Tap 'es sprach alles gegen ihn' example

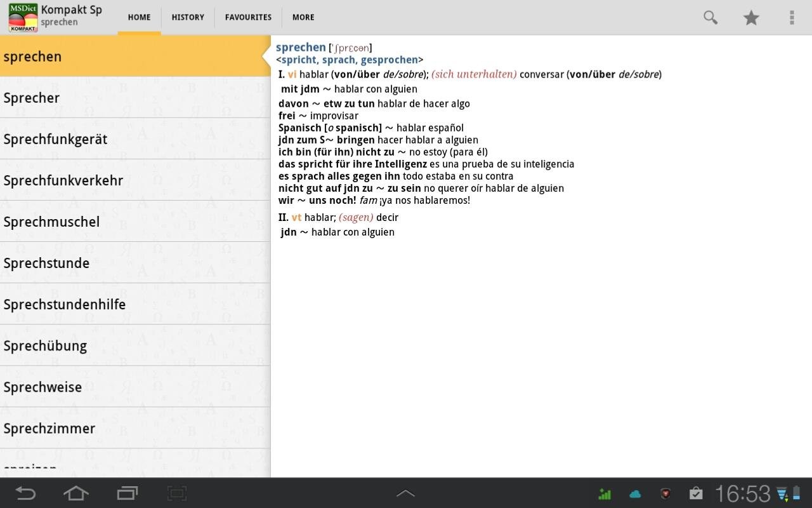point(339,176)
